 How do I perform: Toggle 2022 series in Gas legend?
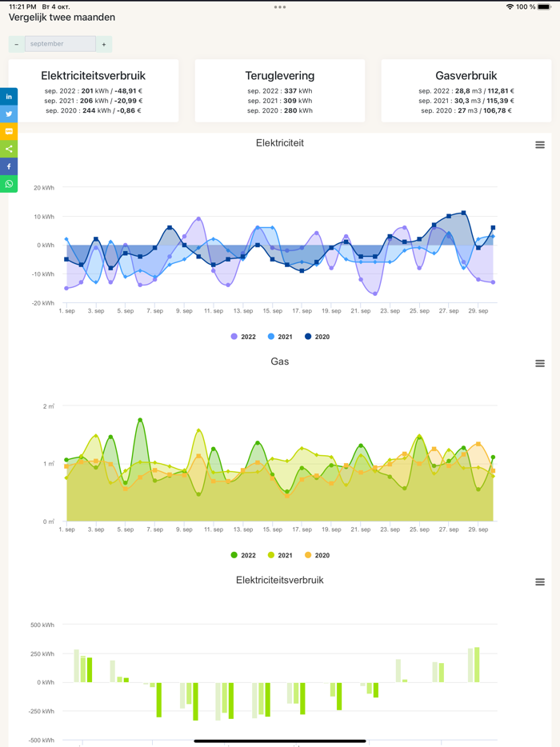click(243, 555)
